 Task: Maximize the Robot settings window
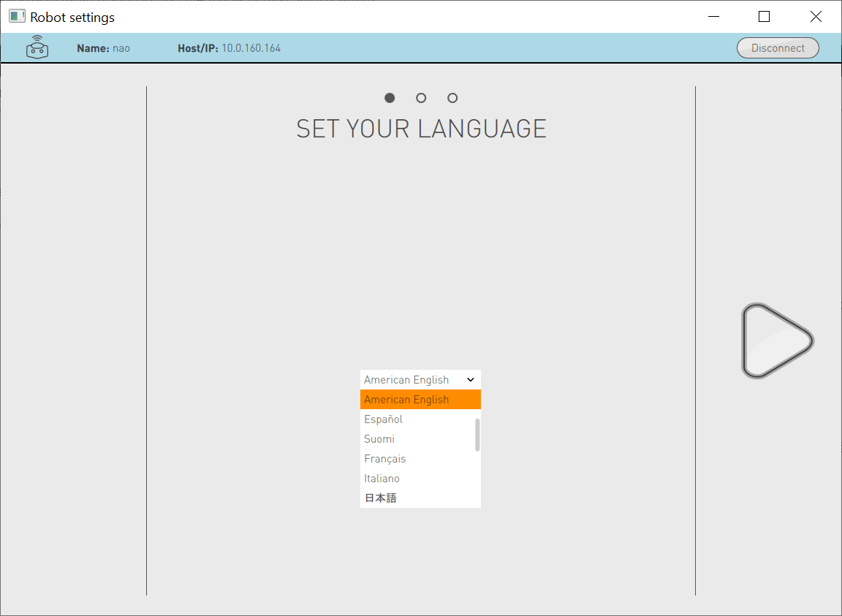pyautogui.click(x=764, y=16)
